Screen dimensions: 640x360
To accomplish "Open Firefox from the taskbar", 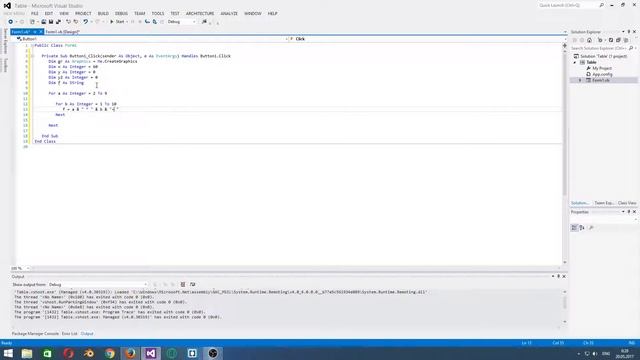I will coord(130,353).
